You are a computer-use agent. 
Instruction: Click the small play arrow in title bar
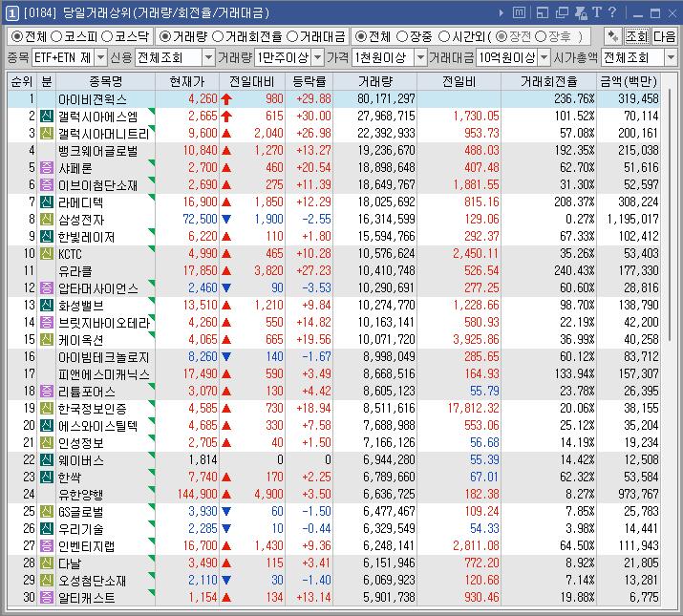tap(502, 13)
